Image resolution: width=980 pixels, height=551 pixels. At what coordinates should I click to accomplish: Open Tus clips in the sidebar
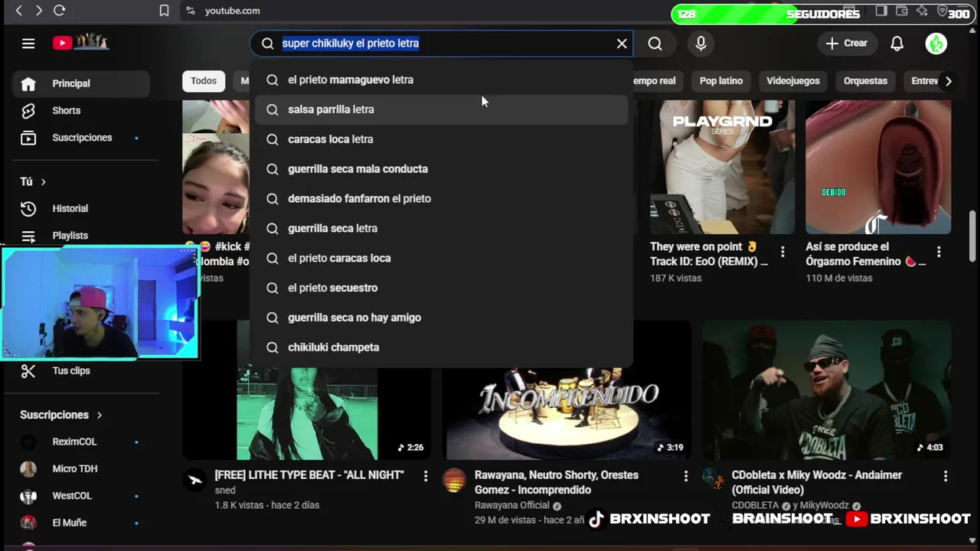[x=81, y=370]
